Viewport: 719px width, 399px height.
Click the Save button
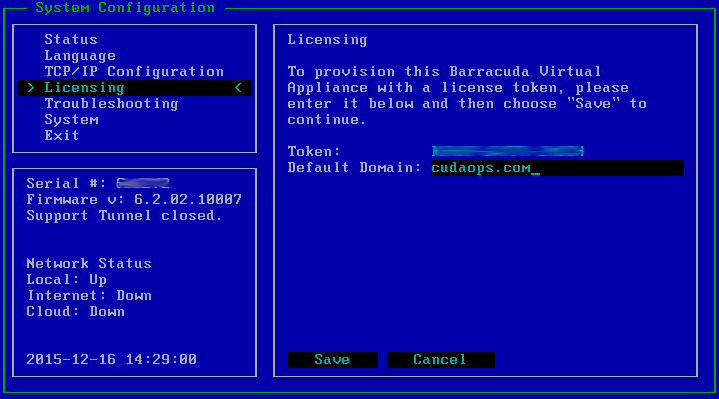(x=332, y=360)
